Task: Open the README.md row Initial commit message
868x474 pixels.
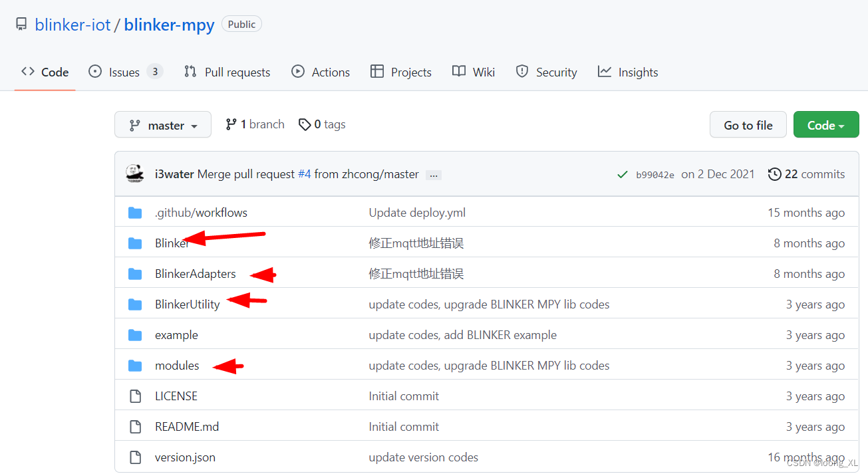Action: tap(404, 427)
